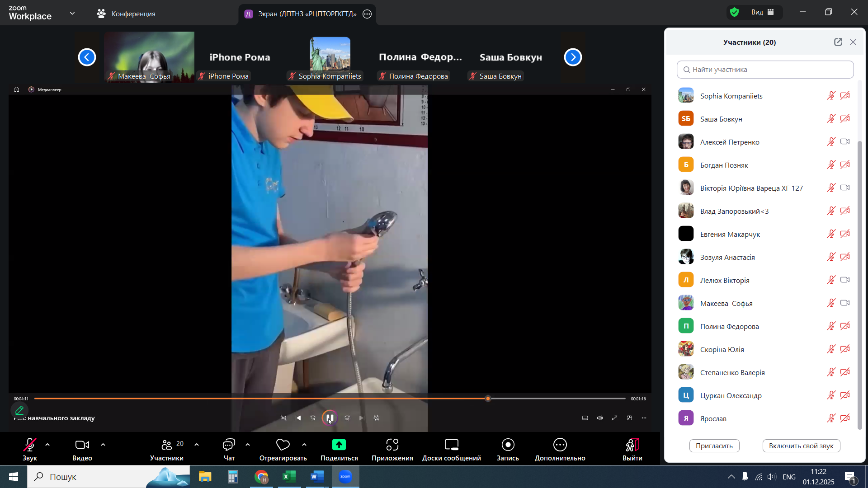This screenshot has width=868, height=488.
Task: Click the green Share (Поделиться) icon
Action: click(x=339, y=445)
